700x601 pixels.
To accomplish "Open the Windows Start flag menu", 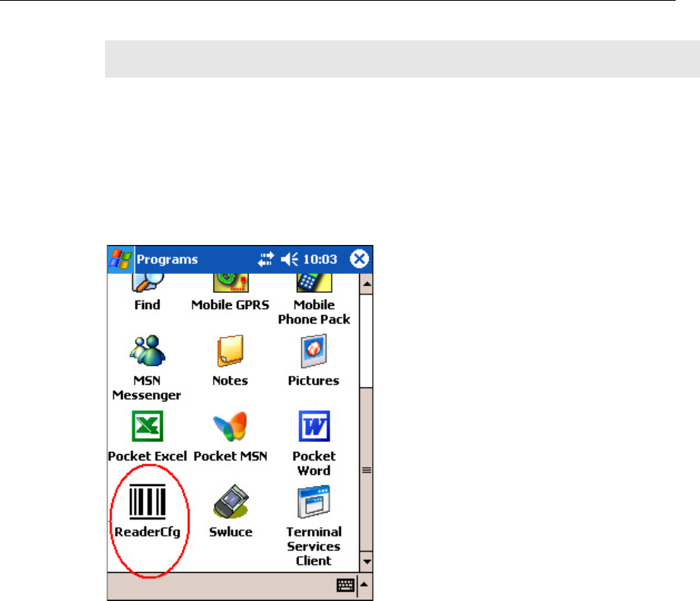I will [x=120, y=259].
